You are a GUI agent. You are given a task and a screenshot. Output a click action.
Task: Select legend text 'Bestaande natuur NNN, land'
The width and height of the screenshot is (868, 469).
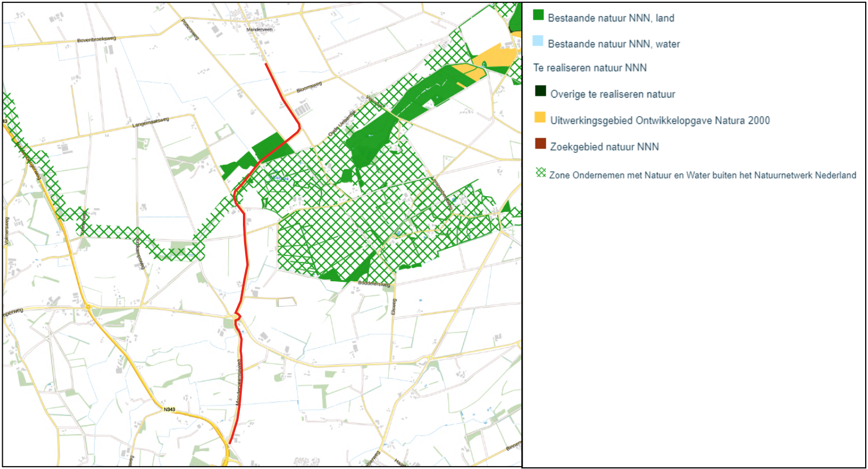(x=611, y=18)
